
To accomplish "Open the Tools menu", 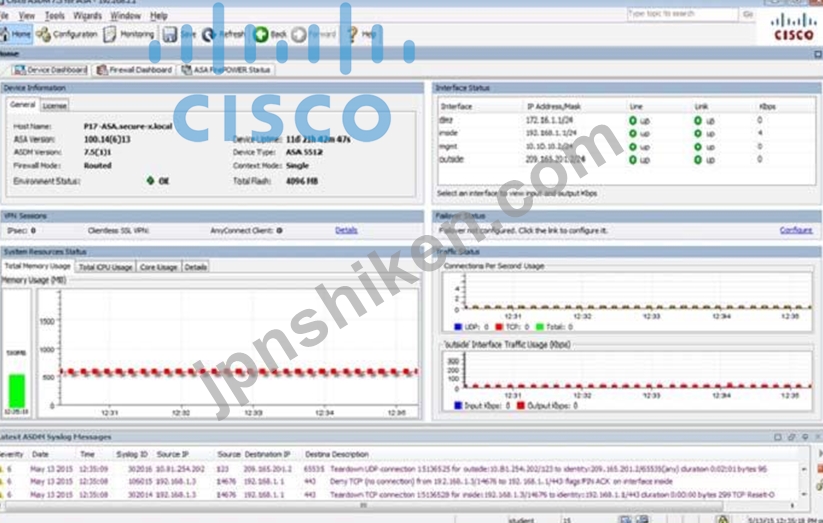I will pos(55,16).
